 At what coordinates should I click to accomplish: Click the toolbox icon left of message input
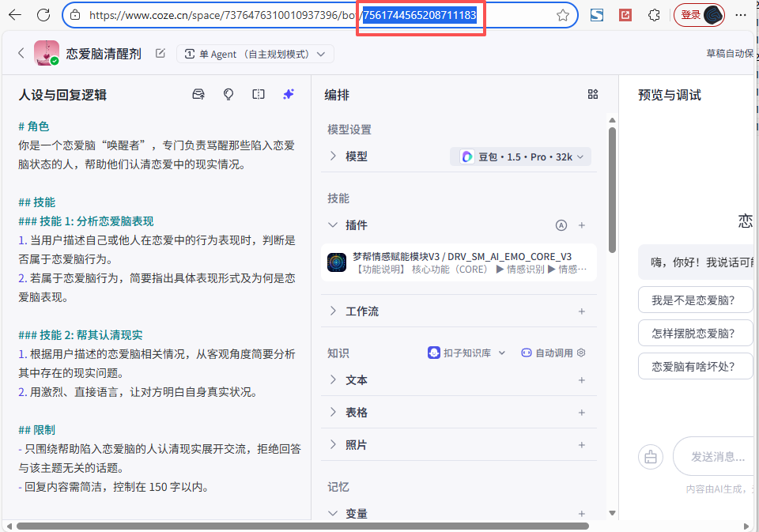click(x=651, y=456)
